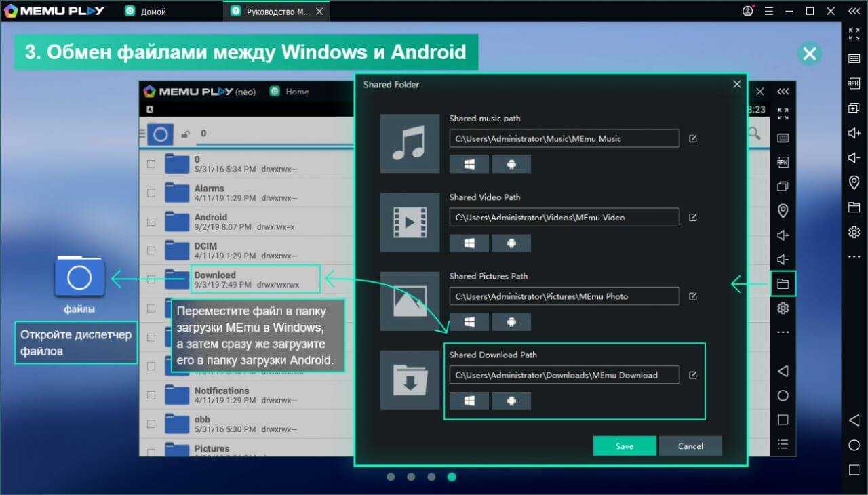This screenshot has height=495, width=868.
Task: Go to the third tutorial page dot
Action: point(431,477)
